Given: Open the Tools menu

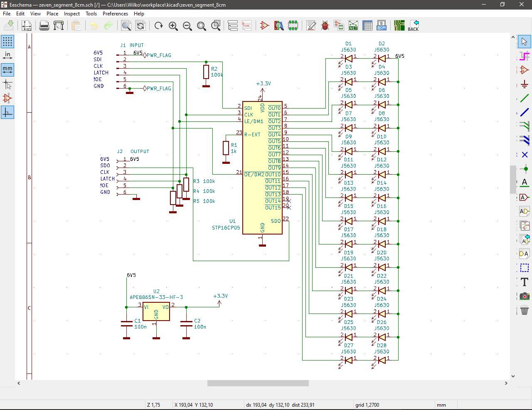Looking at the screenshot, I should 91,14.
